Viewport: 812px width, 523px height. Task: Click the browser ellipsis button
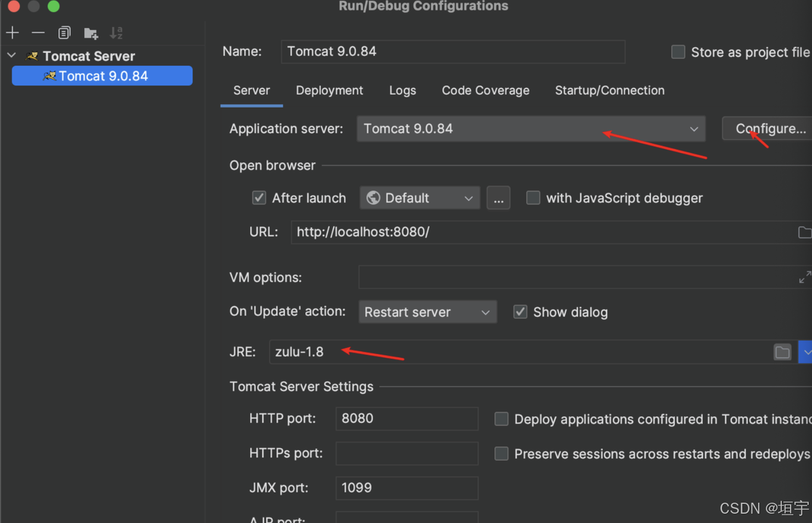[498, 198]
